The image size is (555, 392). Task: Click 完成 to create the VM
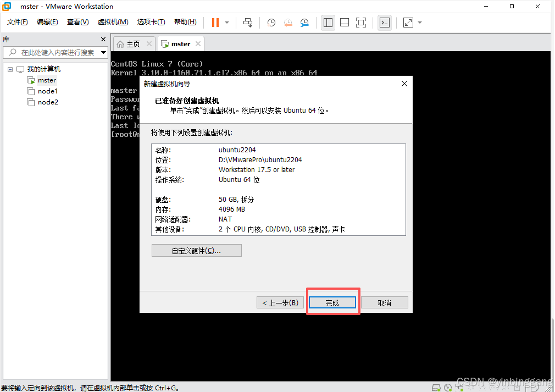pos(332,303)
